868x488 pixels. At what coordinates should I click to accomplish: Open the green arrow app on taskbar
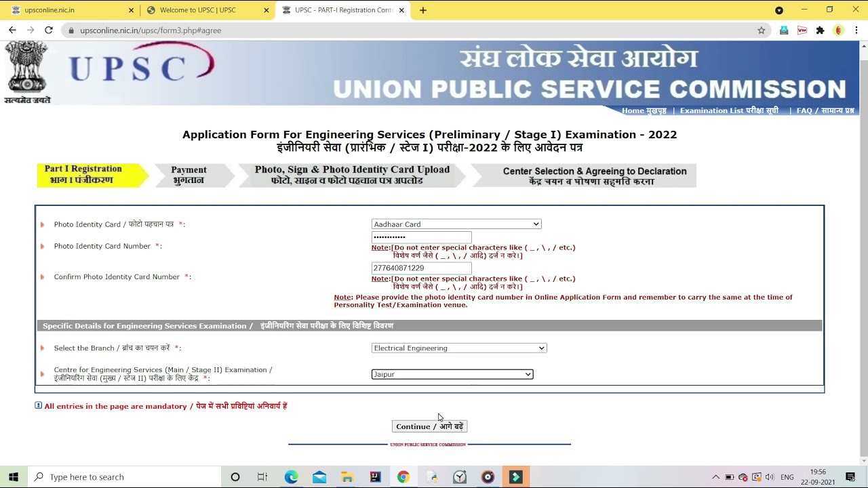(516, 476)
